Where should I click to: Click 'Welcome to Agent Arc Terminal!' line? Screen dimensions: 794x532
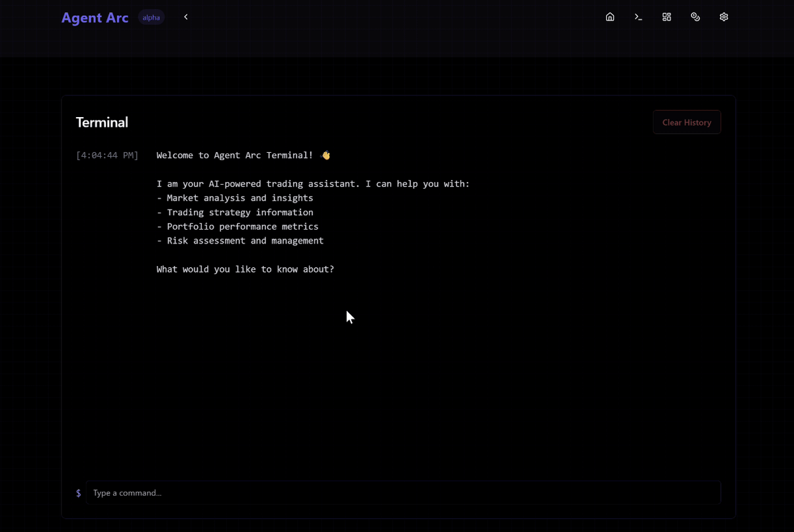pos(243,155)
